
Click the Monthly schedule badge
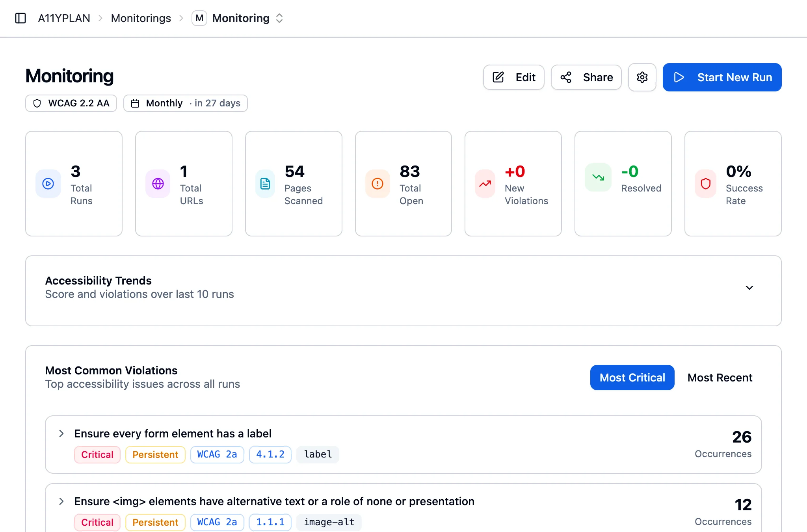tap(185, 103)
